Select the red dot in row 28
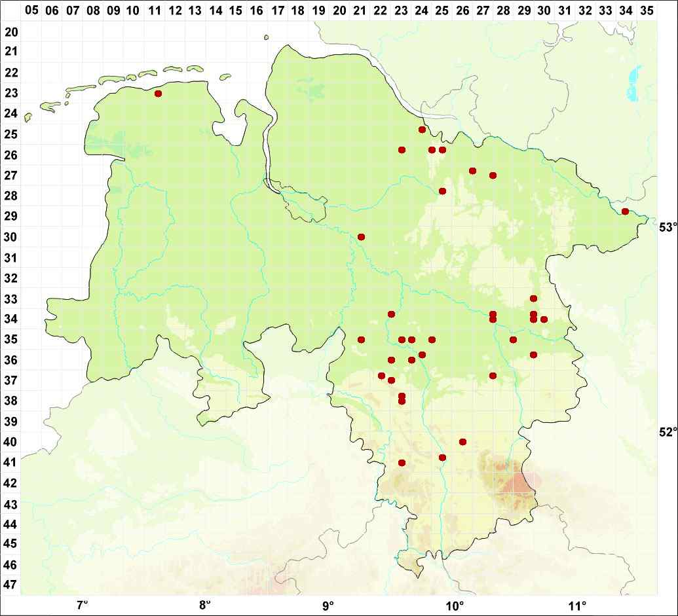678x616 pixels. [x=442, y=191]
